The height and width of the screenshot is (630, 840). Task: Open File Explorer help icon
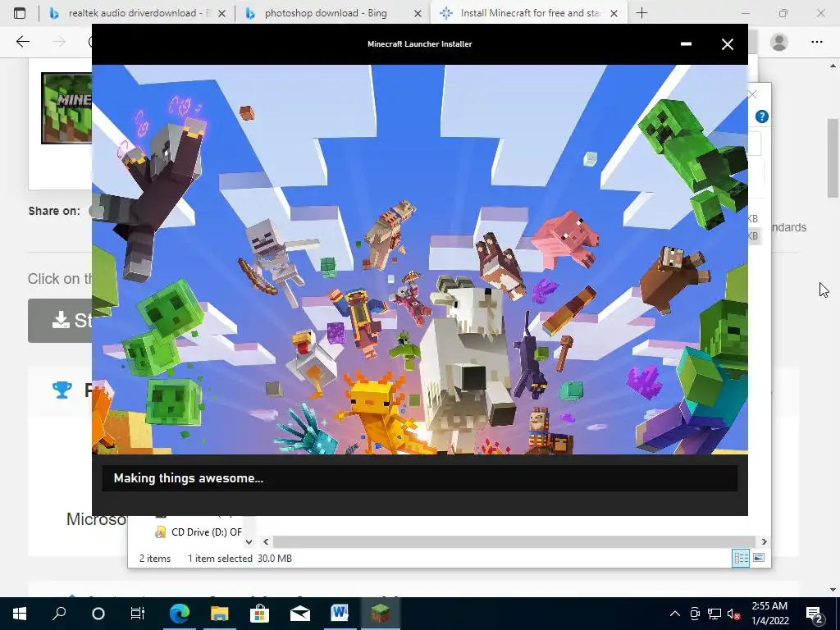(762, 116)
